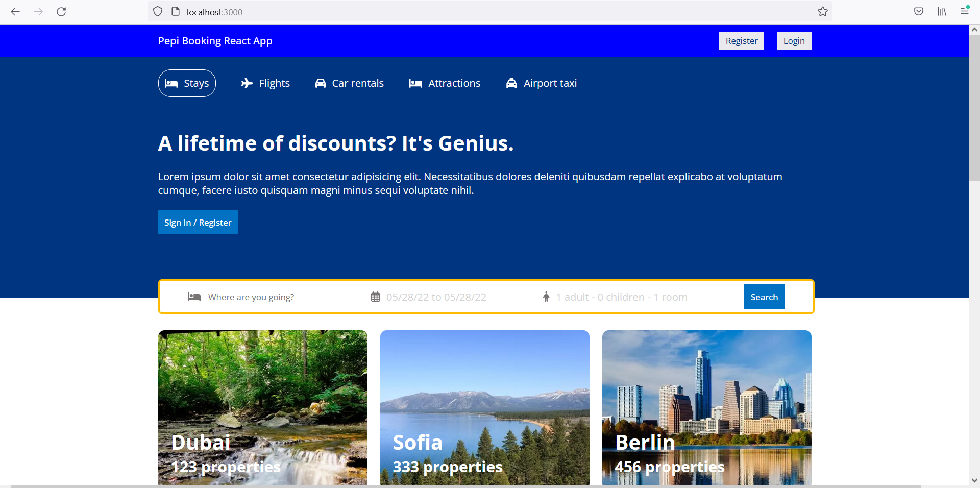
Task: Click the shield icon in the address bar
Action: (x=158, y=11)
